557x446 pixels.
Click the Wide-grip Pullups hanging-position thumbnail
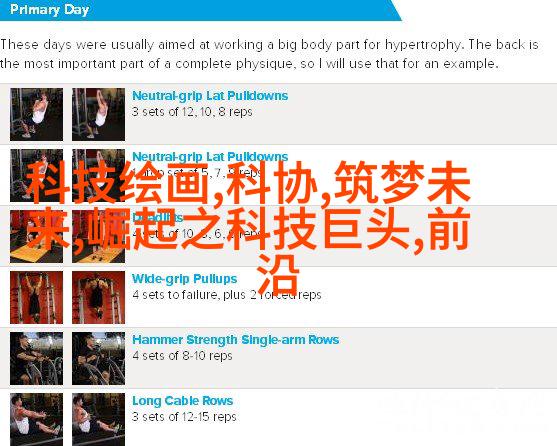[37, 298]
